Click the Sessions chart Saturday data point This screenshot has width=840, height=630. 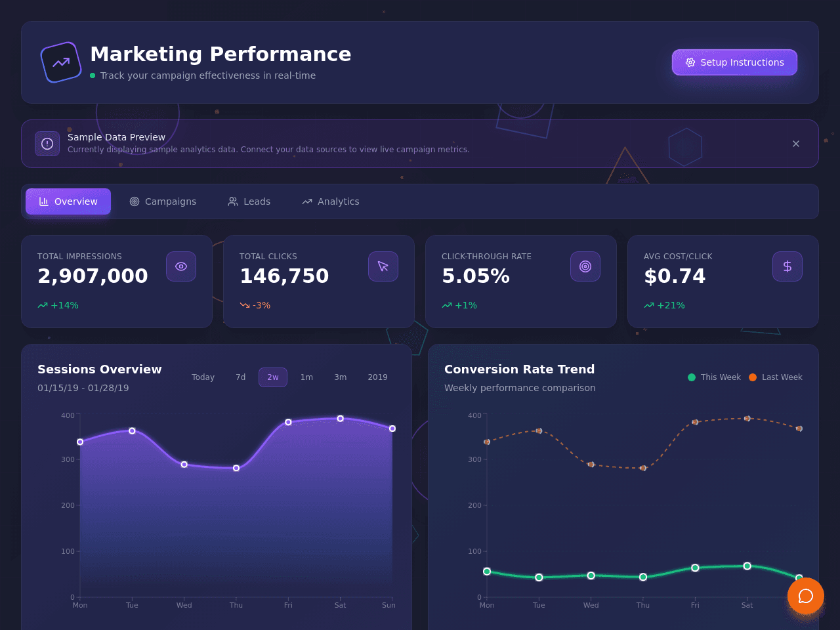(340, 419)
